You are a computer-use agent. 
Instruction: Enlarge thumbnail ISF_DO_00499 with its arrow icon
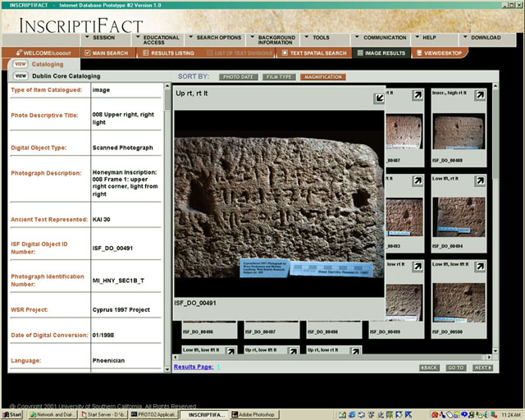pyautogui.click(x=418, y=267)
